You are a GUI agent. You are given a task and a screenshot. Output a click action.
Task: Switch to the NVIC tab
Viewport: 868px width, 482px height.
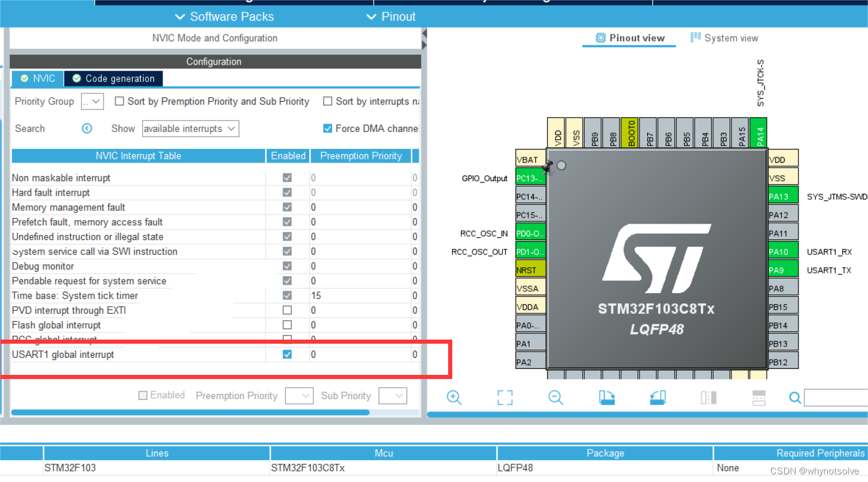pos(38,78)
